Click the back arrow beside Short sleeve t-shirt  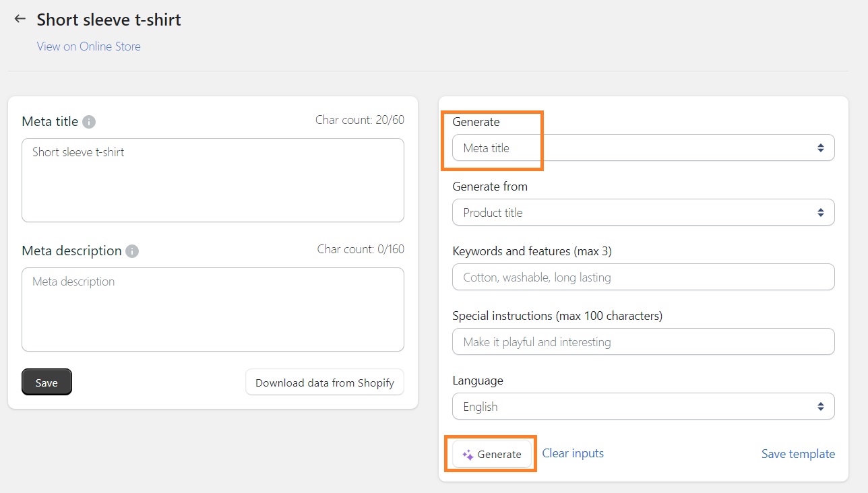[20, 19]
